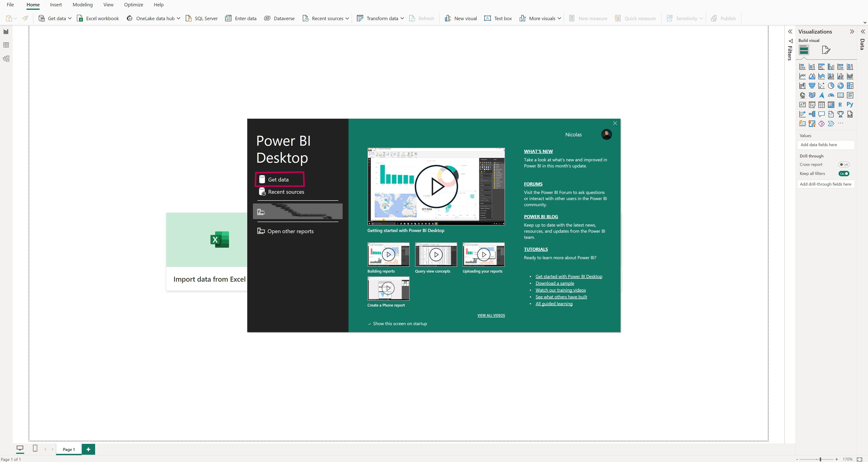This screenshot has width=868, height=462.
Task: Open the Modeling ribbon tab
Action: coord(83,5)
